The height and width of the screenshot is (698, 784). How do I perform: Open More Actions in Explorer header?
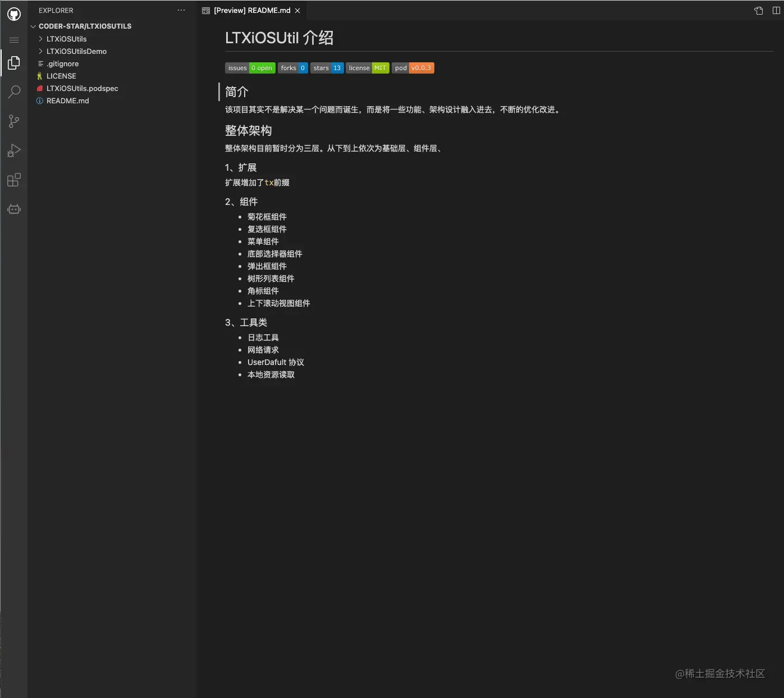181,10
